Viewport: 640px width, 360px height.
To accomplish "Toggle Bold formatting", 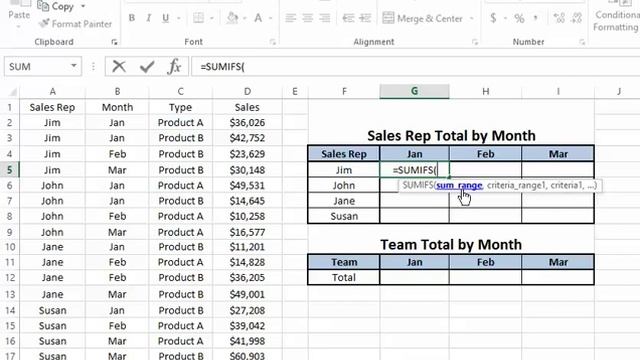I will 131,18.
